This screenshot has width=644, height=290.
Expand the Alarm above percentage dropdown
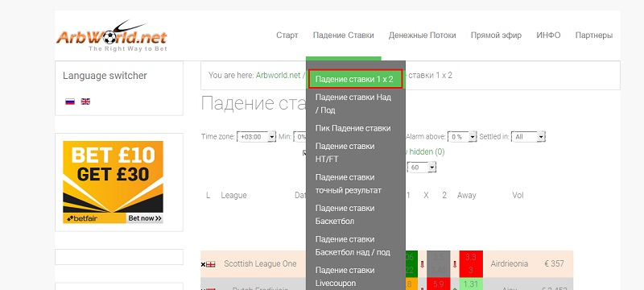tap(462, 137)
